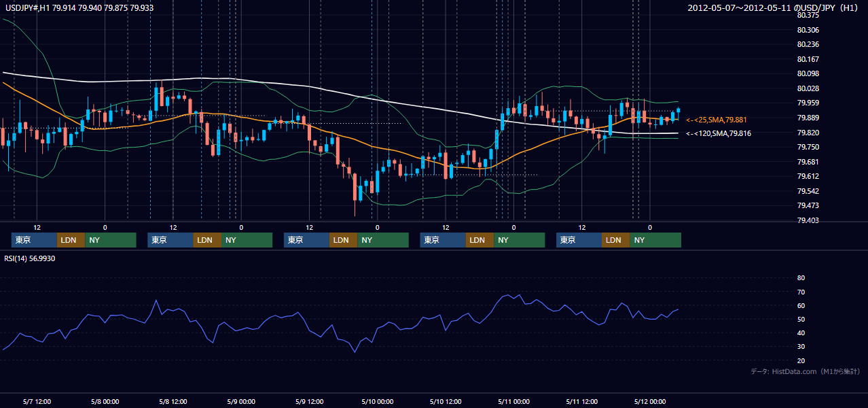Screen dimensions: 868x408
Task: Select the 5/11 12:00 date label
Action: click(x=581, y=401)
